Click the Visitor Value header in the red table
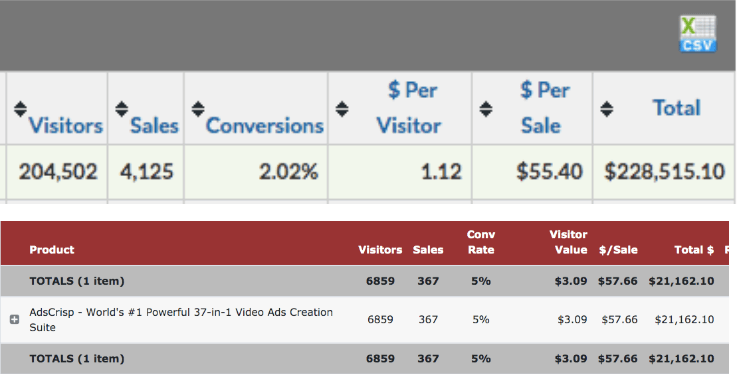 coord(568,242)
